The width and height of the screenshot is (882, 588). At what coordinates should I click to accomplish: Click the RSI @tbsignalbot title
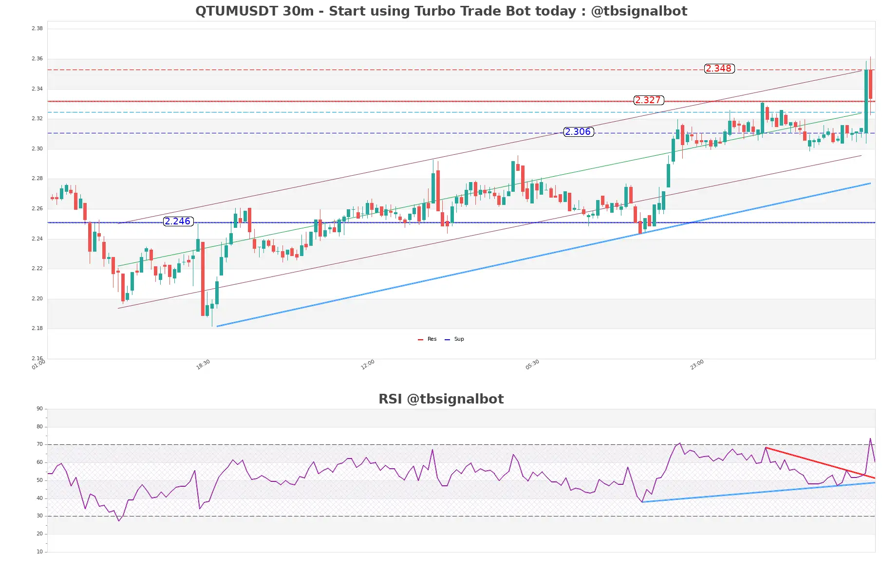click(x=441, y=399)
